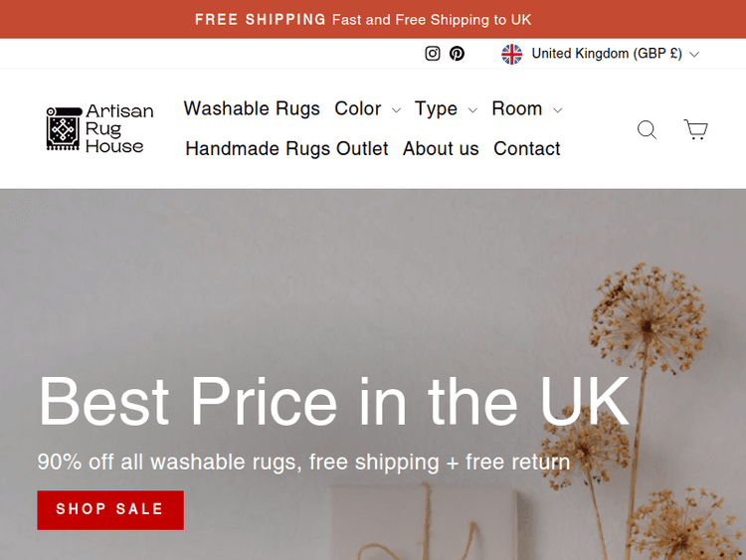Open the shopping cart icon

(696, 129)
